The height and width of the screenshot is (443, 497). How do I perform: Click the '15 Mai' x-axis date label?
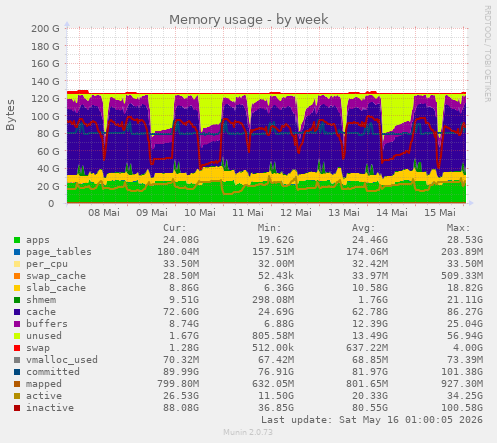(x=440, y=213)
